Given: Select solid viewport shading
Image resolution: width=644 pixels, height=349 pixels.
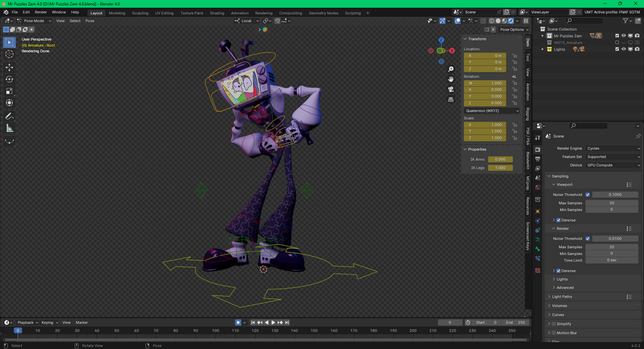Looking at the screenshot, I should [498, 21].
